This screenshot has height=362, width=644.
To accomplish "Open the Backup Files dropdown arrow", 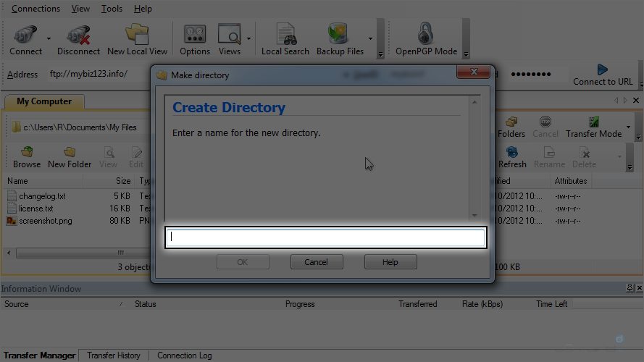I will [x=371, y=38].
